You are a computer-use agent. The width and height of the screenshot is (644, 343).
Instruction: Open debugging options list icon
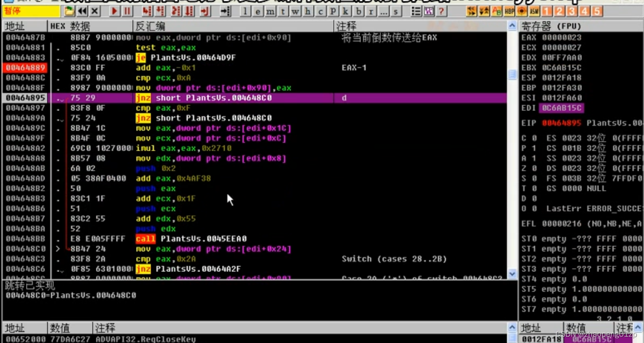(416, 11)
